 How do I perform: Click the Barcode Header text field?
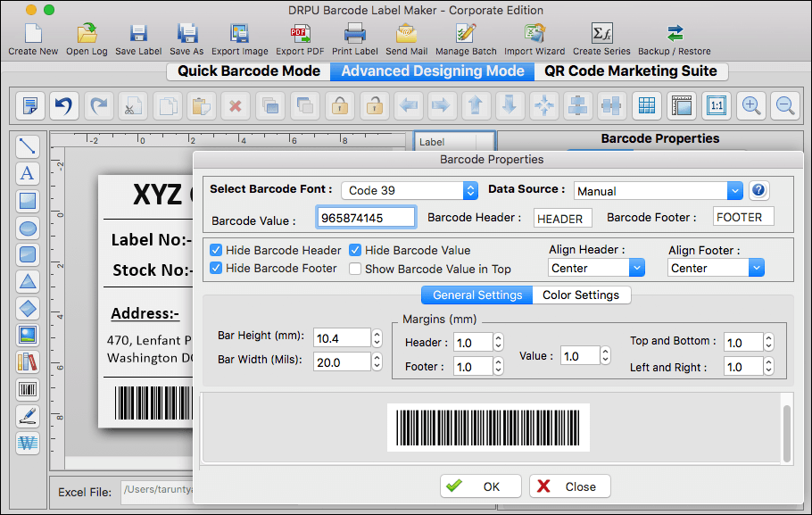tap(563, 218)
